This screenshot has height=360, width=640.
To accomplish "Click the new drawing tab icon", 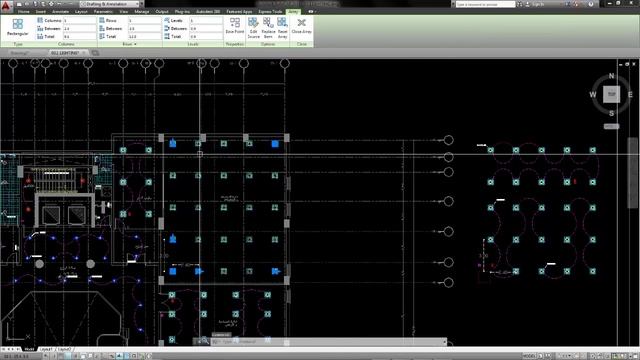I will 95,53.
